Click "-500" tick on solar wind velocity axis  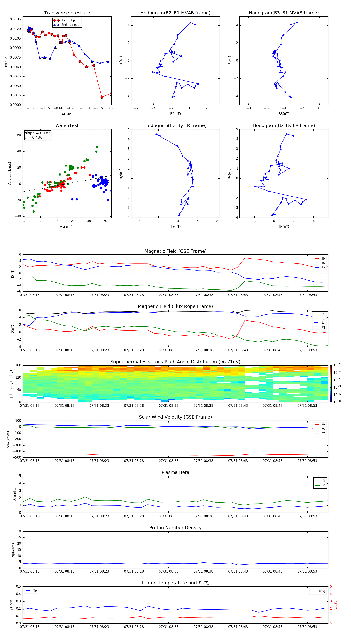tap(17, 457)
